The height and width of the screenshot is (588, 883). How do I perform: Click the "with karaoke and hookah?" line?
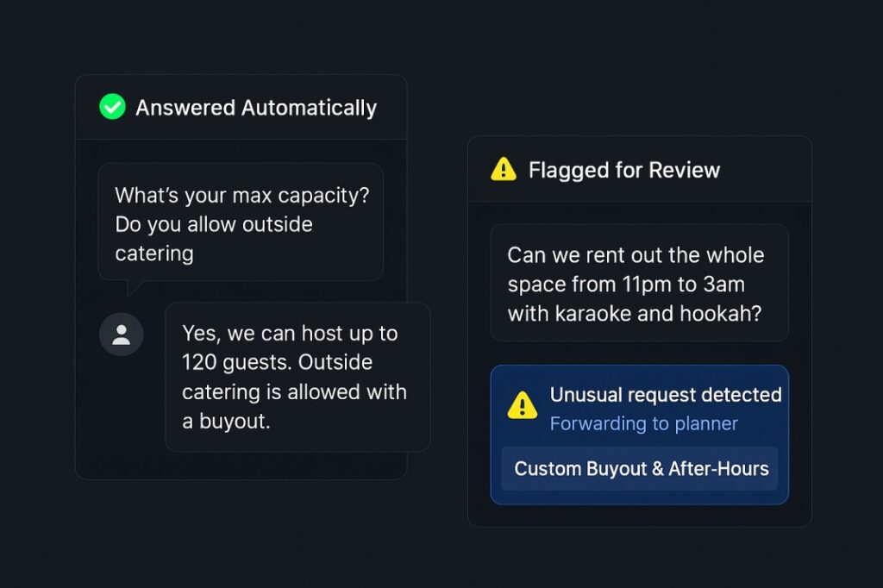point(635,313)
